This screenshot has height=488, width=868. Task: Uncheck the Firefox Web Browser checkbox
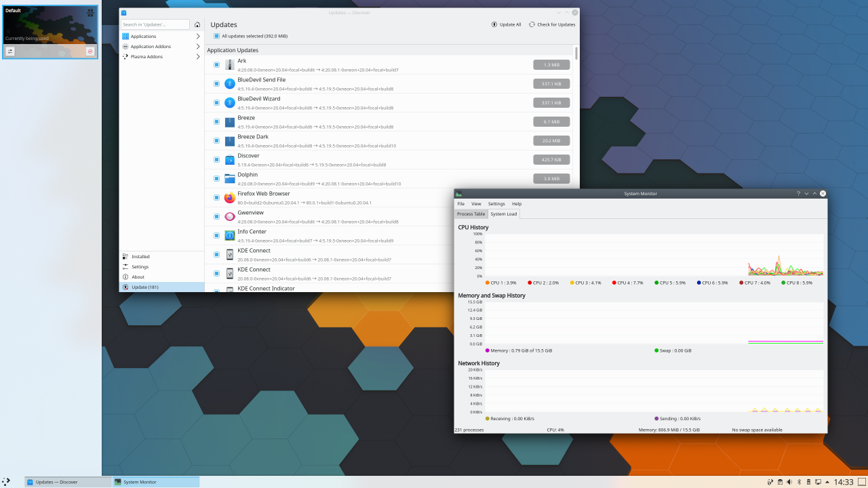[x=216, y=198]
